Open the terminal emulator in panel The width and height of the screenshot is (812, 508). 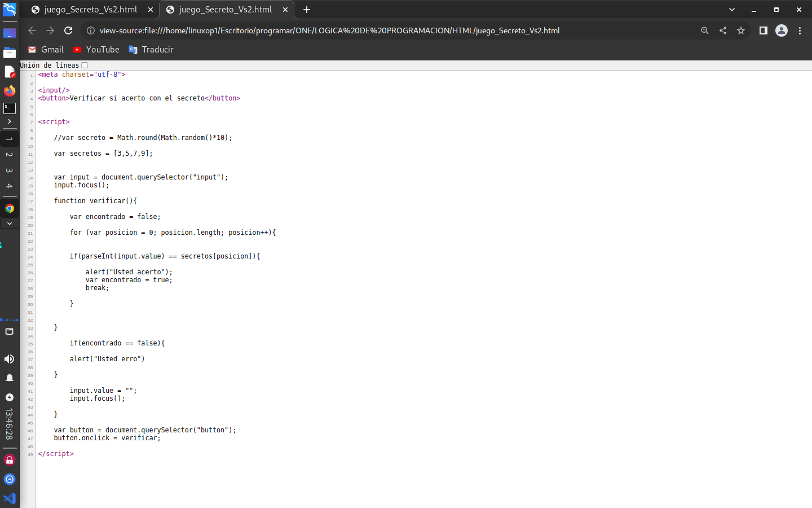[x=10, y=108]
